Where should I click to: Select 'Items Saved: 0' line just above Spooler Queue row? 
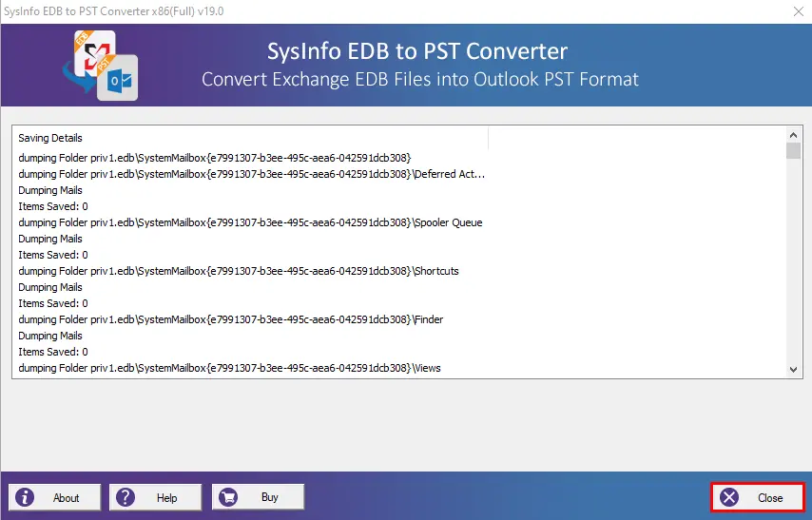click(x=53, y=206)
